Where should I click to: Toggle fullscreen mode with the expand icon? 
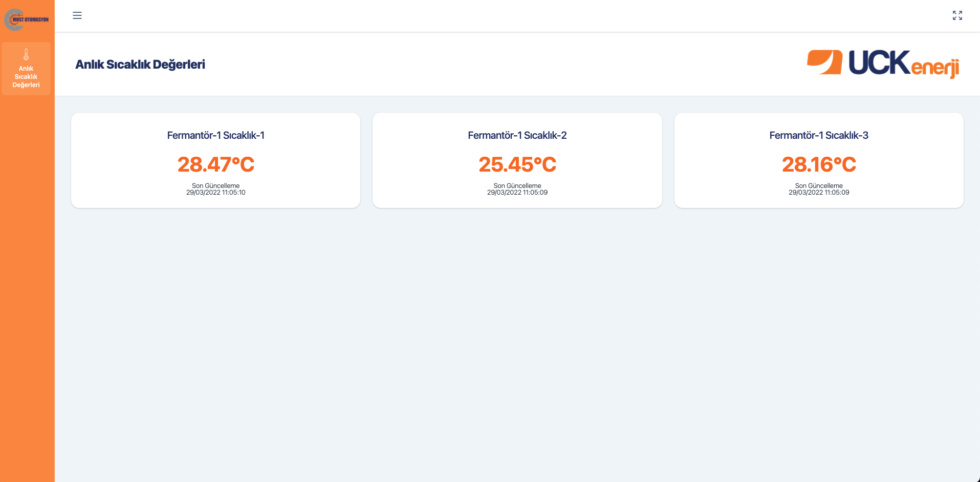point(957,15)
